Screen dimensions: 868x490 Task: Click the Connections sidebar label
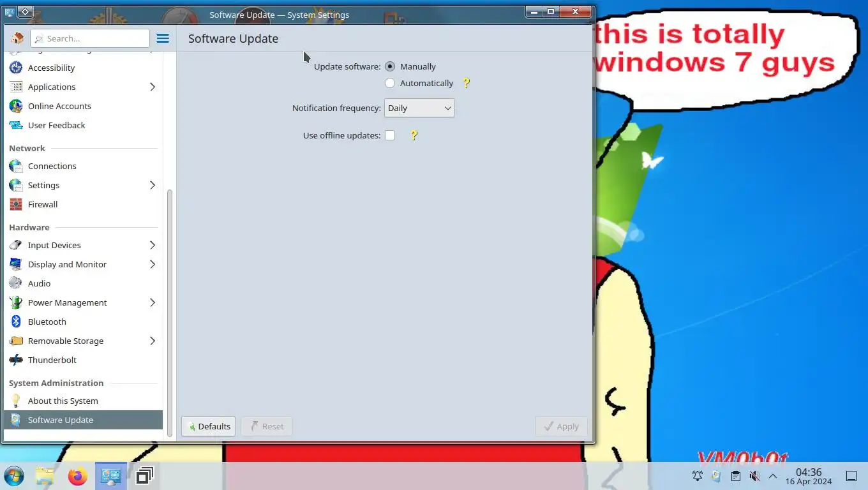tap(52, 166)
